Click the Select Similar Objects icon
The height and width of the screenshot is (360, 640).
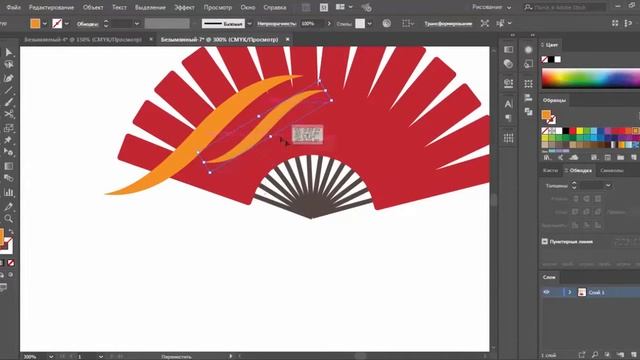tap(501, 23)
